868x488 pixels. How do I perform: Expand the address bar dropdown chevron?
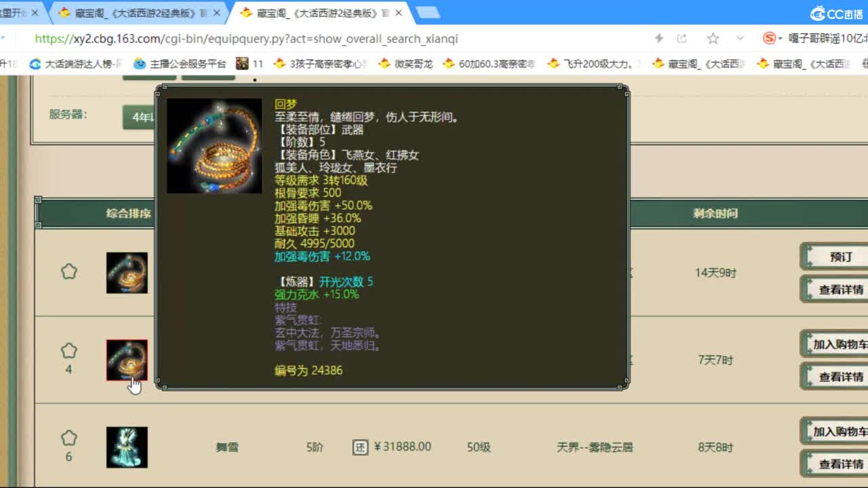(739, 39)
